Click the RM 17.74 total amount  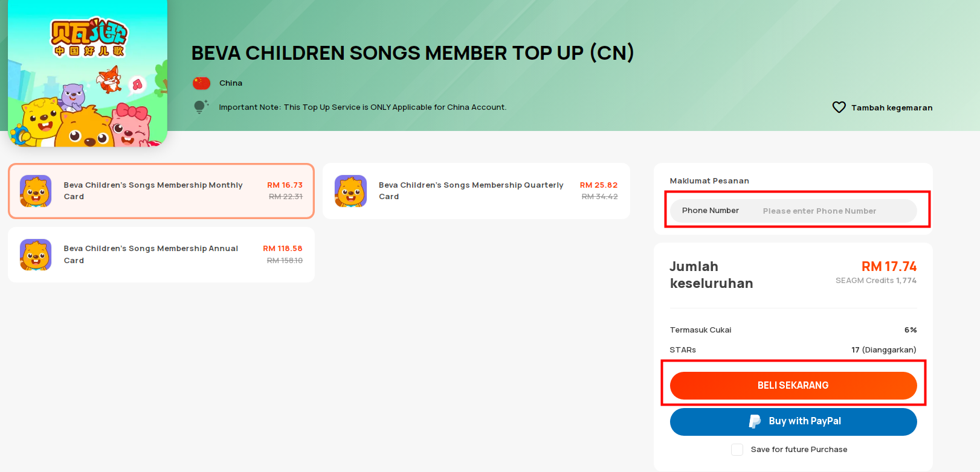[x=889, y=267]
